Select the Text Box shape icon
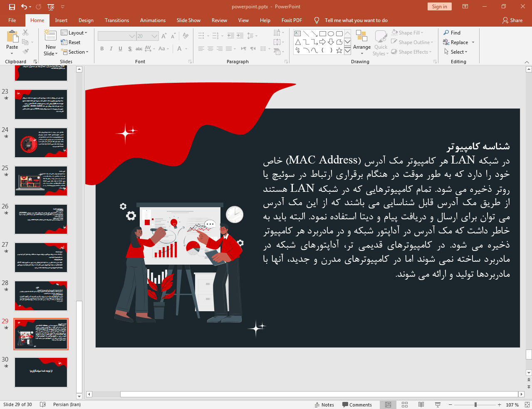The image size is (532, 409). [298, 34]
